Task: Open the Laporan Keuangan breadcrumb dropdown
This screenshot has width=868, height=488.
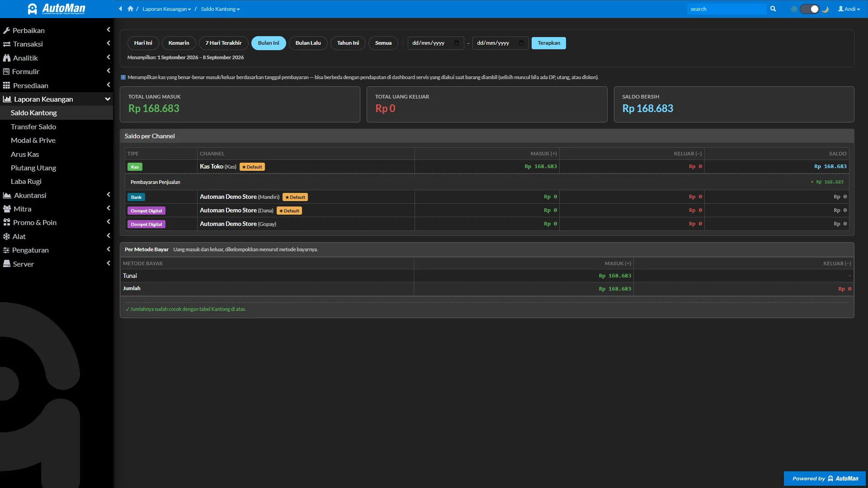Action: [167, 9]
